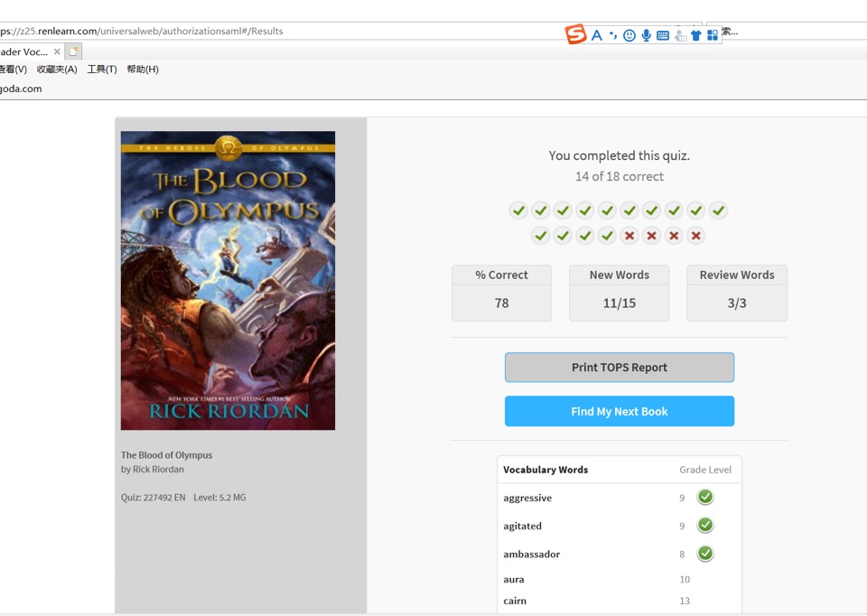Click first checkmark in second results row
The width and height of the screenshot is (867, 616).
click(x=541, y=236)
